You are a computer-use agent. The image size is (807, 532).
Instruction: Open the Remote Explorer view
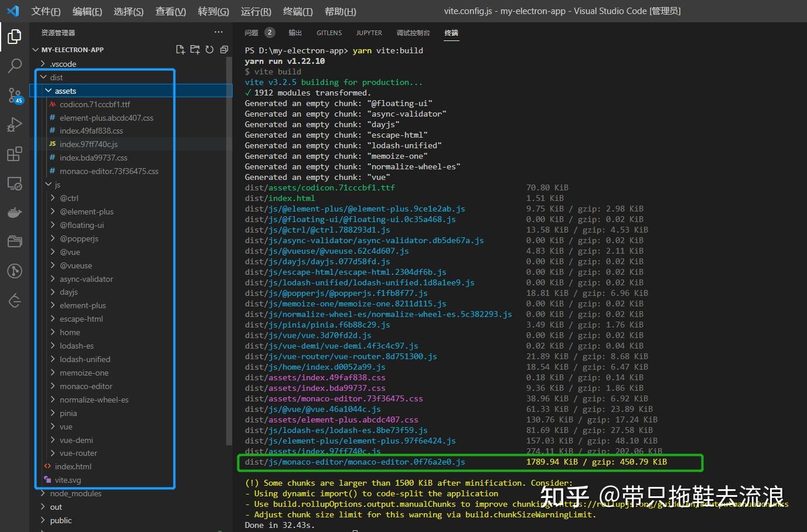(15, 183)
